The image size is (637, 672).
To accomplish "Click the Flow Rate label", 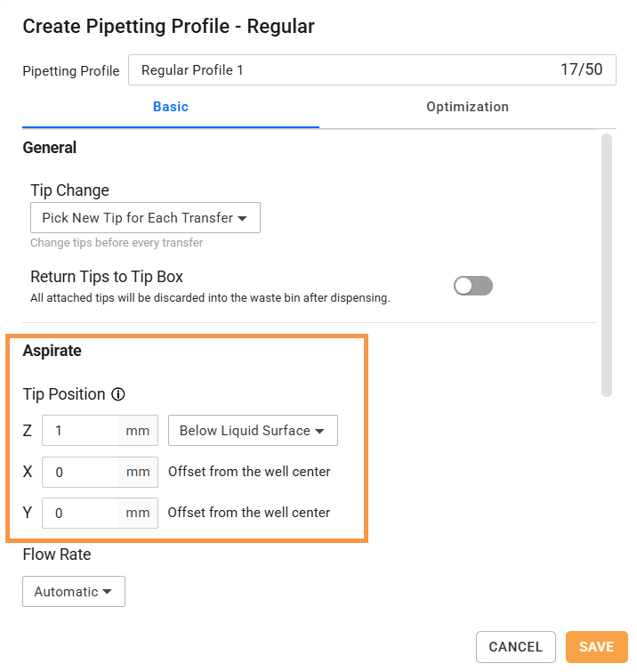I will point(57,555).
